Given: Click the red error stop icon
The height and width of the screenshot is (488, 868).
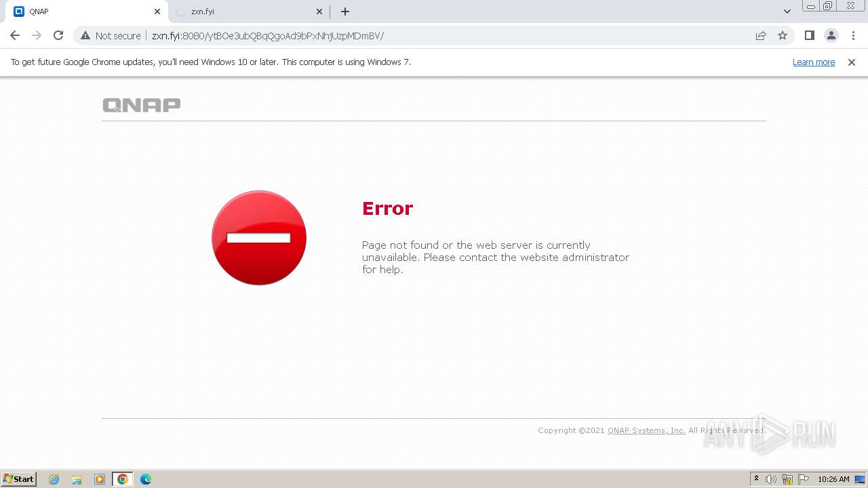Looking at the screenshot, I should click(259, 238).
